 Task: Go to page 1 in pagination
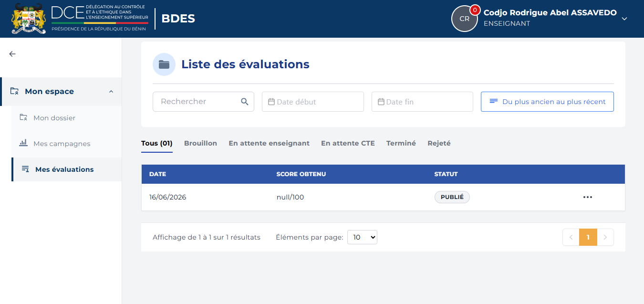click(x=588, y=237)
